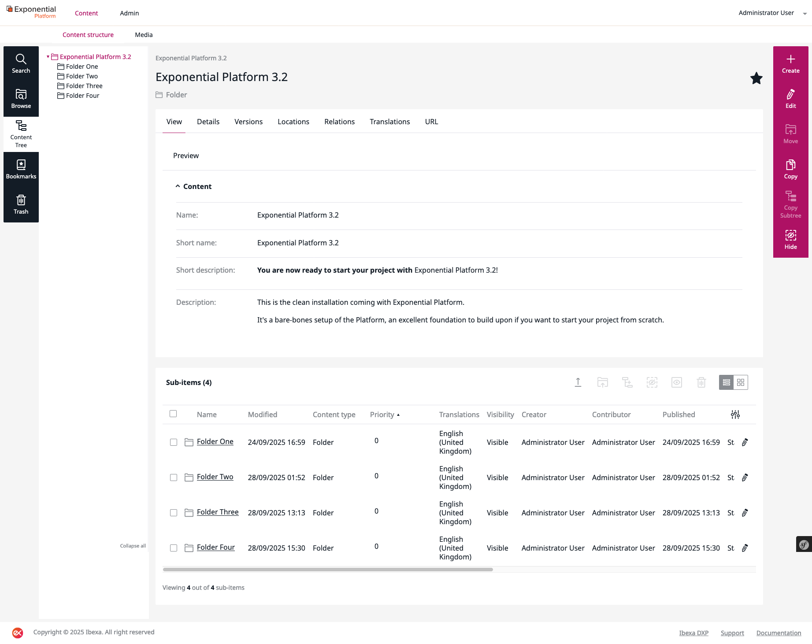Open the Trash panel

tap(21, 204)
